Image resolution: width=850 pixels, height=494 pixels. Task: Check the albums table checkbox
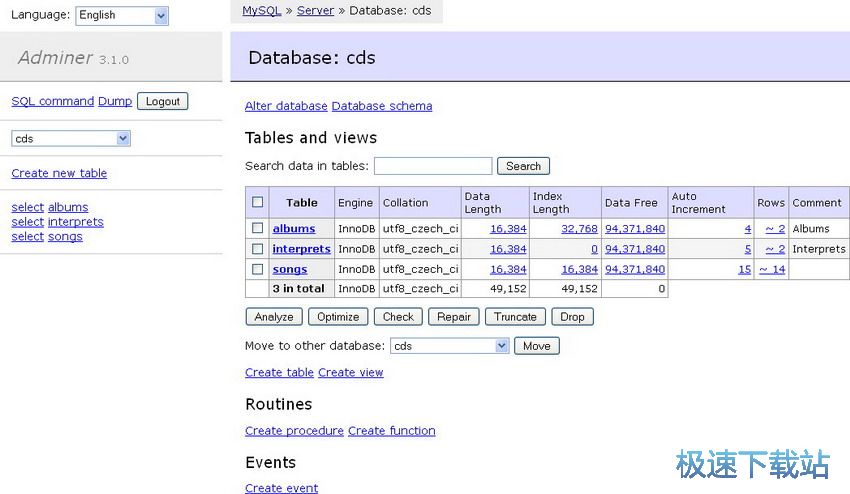click(x=257, y=228)
